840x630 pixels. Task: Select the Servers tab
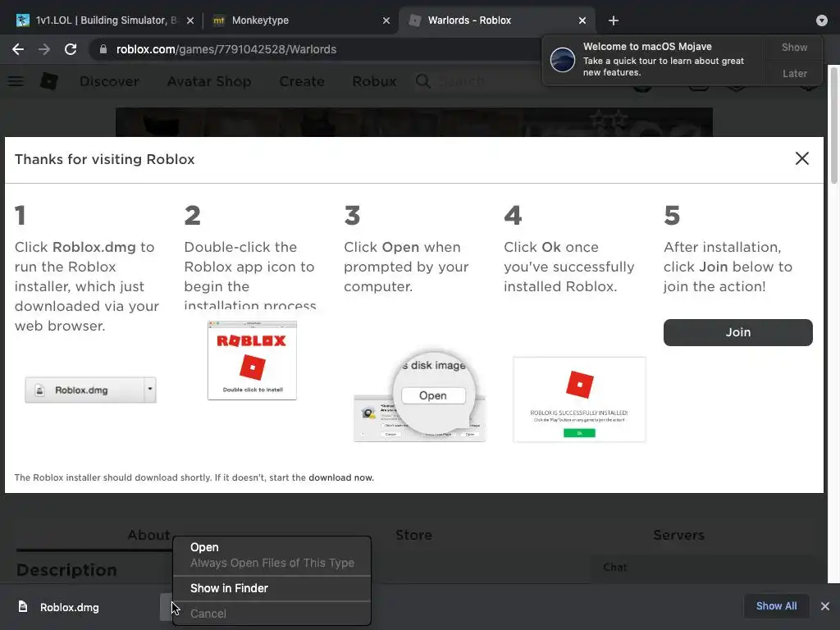[x=678, y=535]
